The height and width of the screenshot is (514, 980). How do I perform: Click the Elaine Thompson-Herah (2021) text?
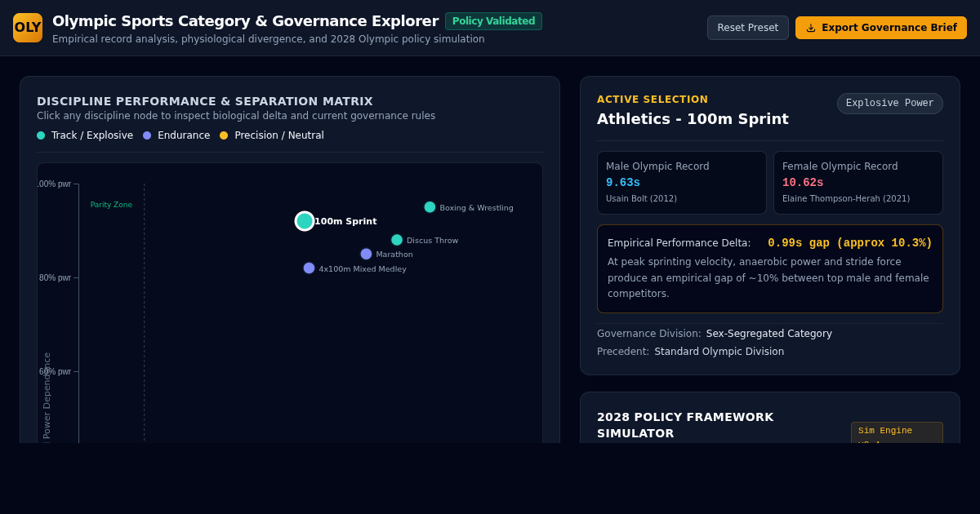(x=846, y=198)
